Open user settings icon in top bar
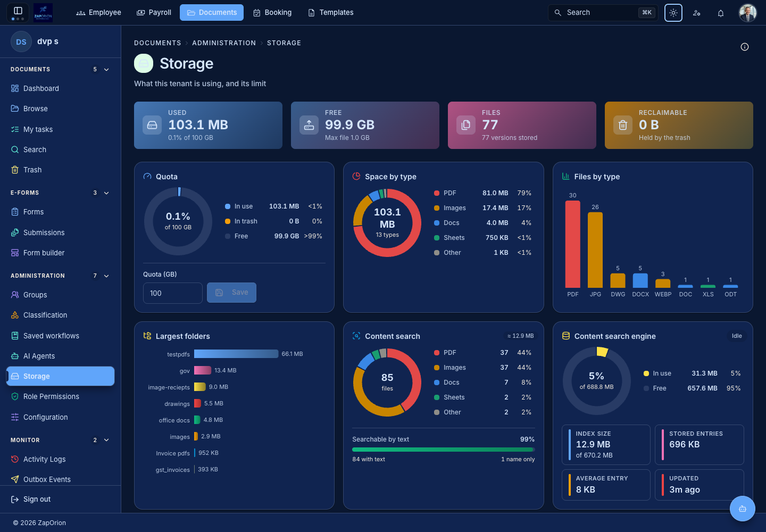 (x=697, y=13)
